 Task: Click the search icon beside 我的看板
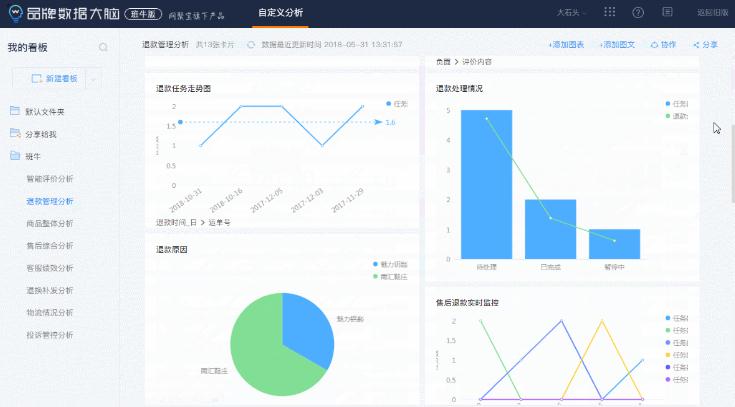point(103,47)
